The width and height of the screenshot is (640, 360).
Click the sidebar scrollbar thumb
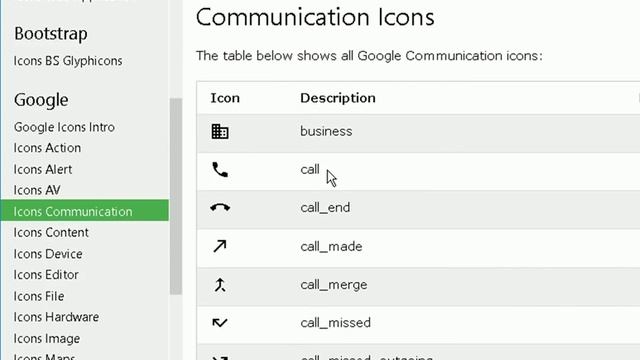click(176, 196)
